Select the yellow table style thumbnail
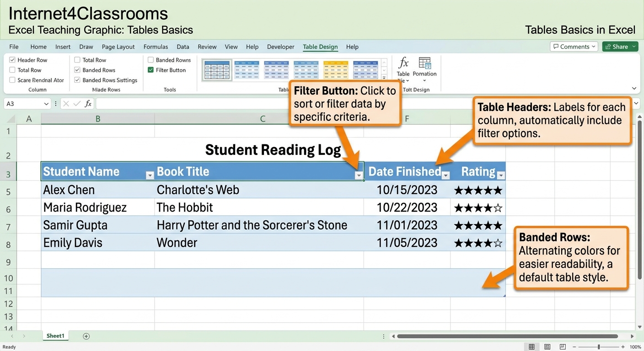 336,69
